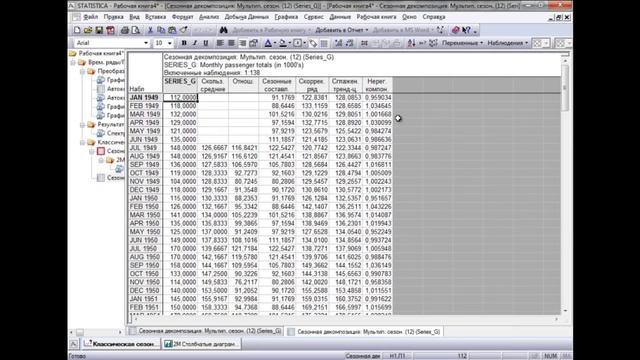Click the borders icon
Screen dimensions: 640x360
[298, 43]
